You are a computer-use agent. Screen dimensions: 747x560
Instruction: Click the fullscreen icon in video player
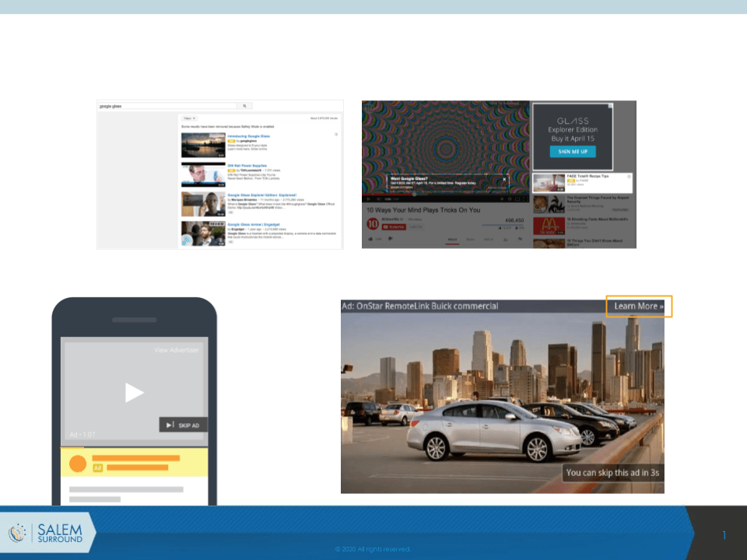[524, 199]
